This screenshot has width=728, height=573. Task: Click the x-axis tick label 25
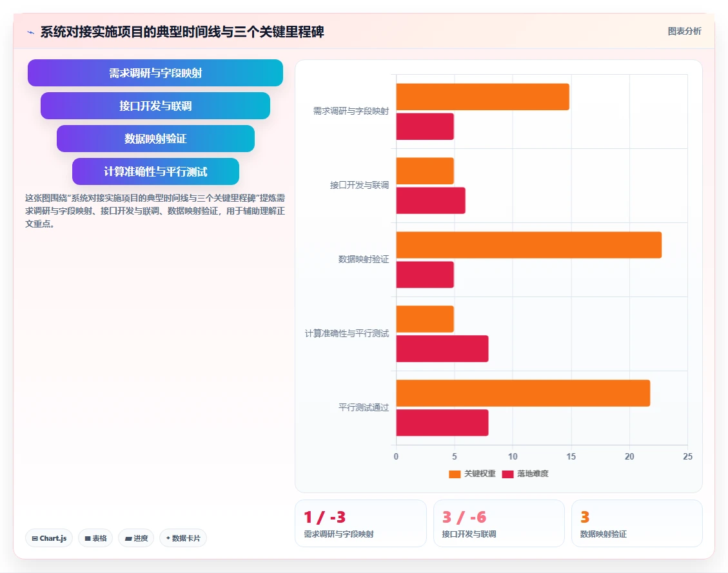(x=687, y=456)
